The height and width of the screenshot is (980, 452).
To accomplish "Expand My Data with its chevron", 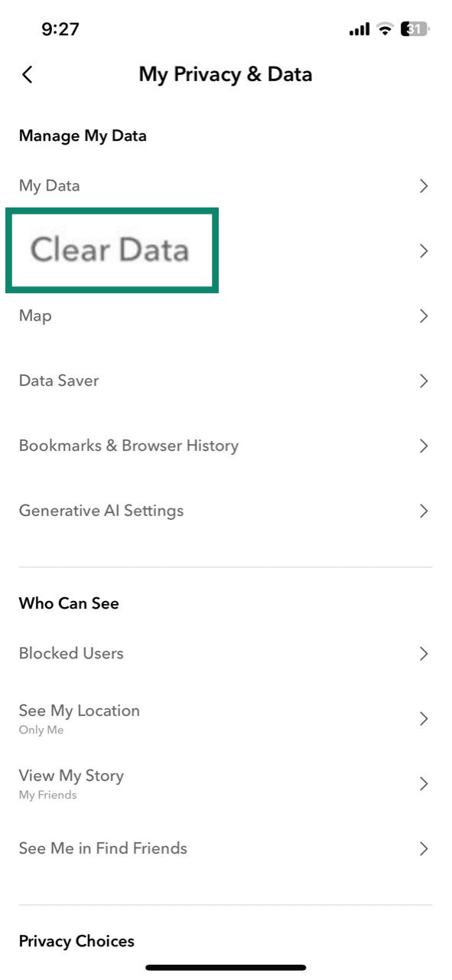I will tap(424, 185).
